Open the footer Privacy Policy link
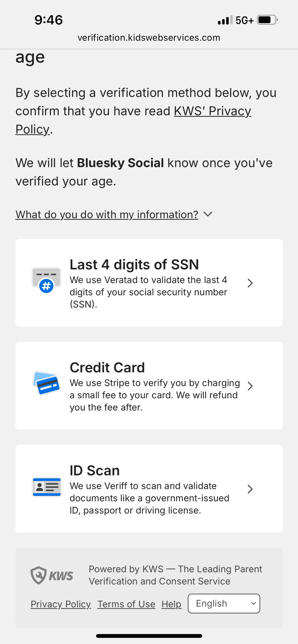 (x=61, y=604)
